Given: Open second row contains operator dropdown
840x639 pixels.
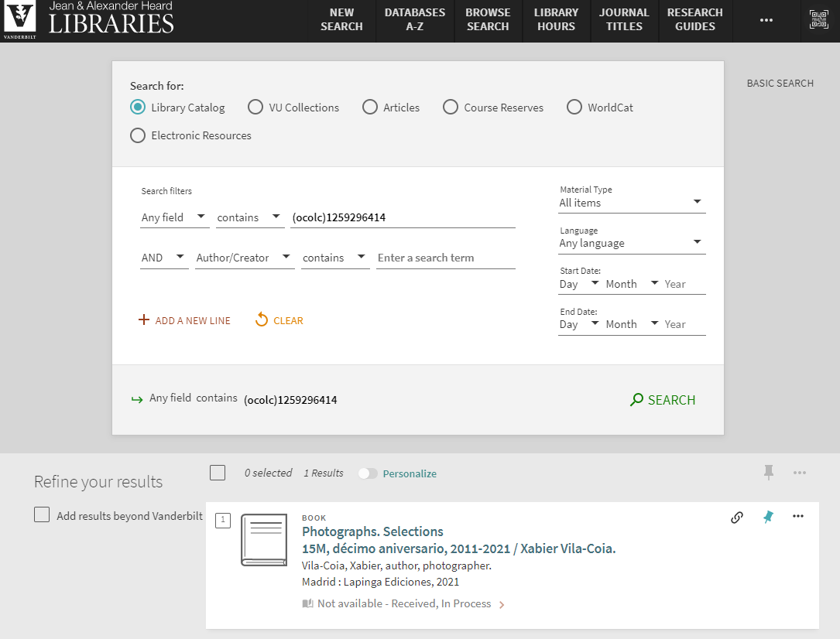Looking at the screenshot, I should [334, 258].
